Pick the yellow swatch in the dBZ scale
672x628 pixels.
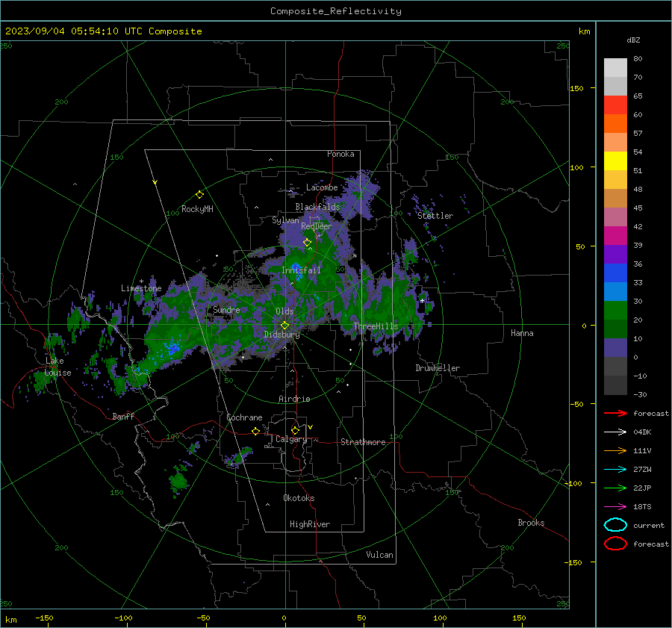[x=615, y=161]
